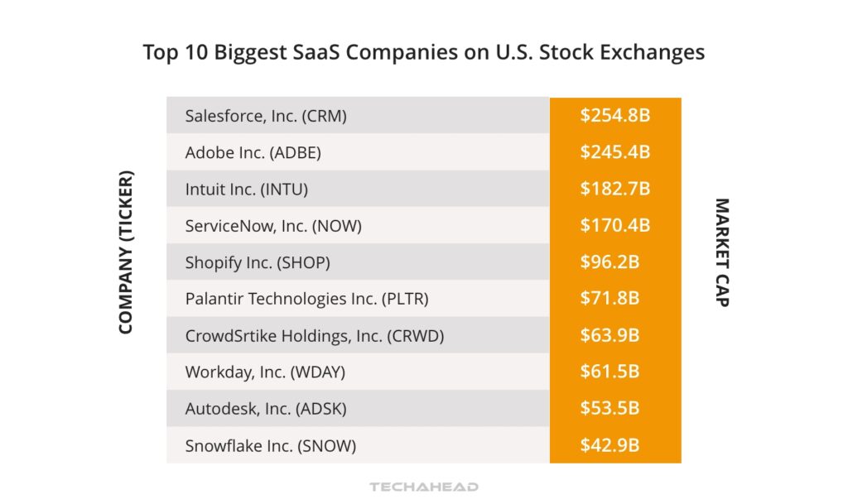Viewport: 848px width, 504px height.
Task: Select Palantir Technologies Inc. (PLTR) row
Action: coord(306,299)
